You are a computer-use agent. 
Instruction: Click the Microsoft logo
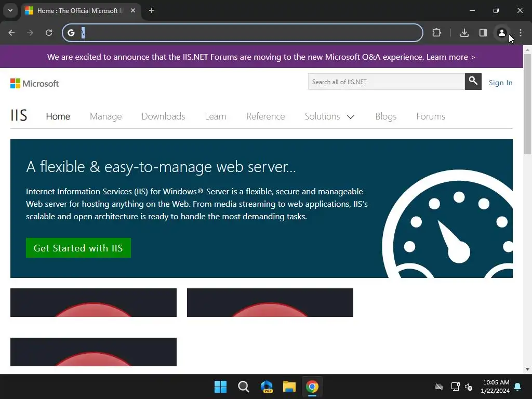pos(35,84)
